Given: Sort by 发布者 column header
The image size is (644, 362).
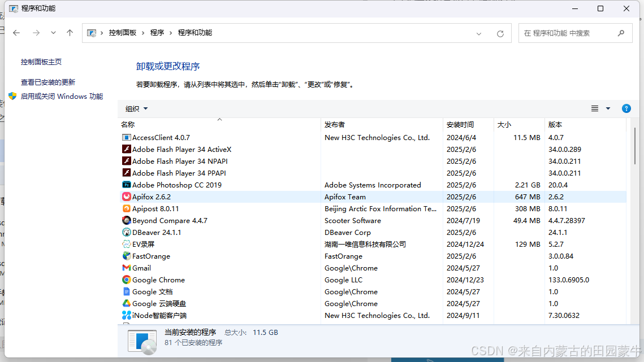Looking at the screenshot, I should [x=382, y=124].
